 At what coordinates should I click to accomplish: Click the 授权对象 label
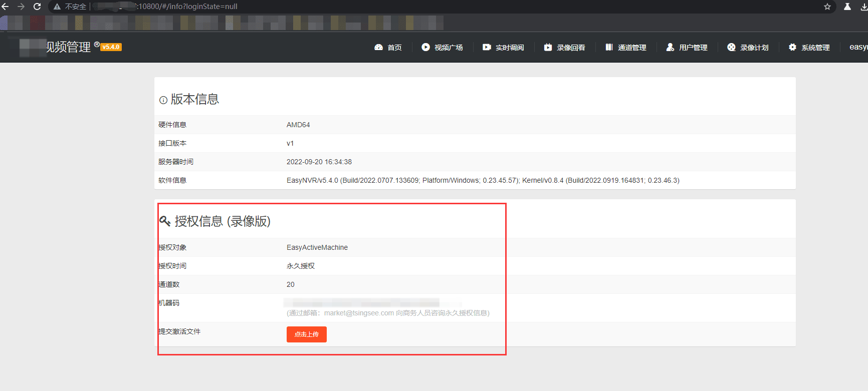(172, 247)
